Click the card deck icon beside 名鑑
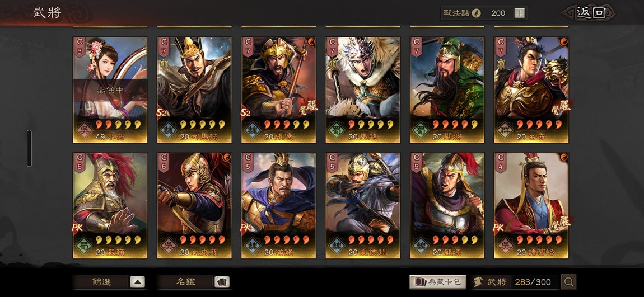644x297 pixels. click(x=222, y=282)
